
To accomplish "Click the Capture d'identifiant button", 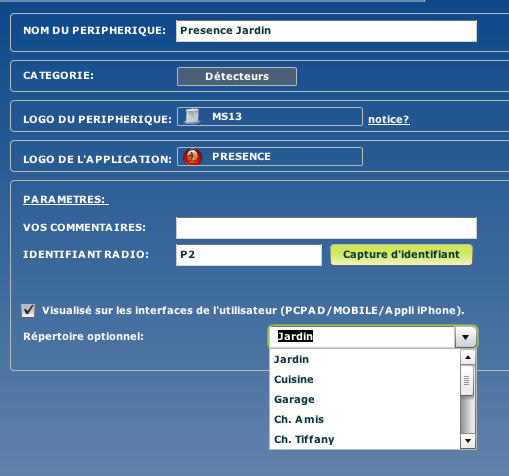I will click(x=401, y=255).
